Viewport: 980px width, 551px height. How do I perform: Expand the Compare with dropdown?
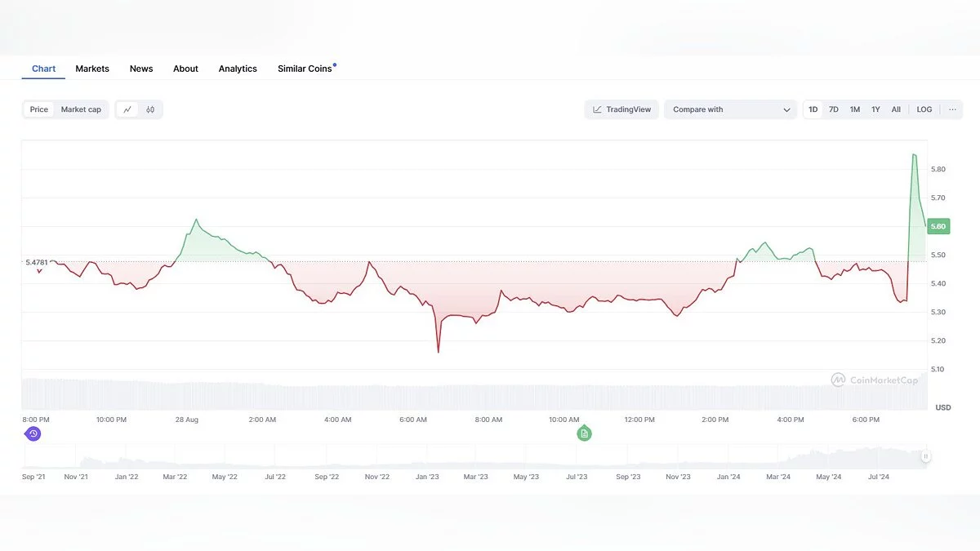coord(730,109)
